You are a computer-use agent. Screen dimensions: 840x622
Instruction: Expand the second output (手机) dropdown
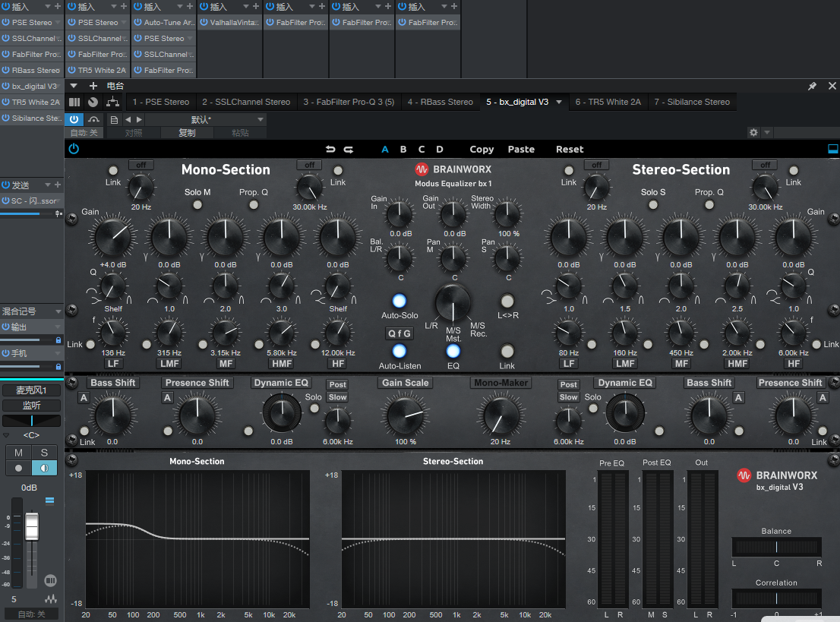coord(58,354)
